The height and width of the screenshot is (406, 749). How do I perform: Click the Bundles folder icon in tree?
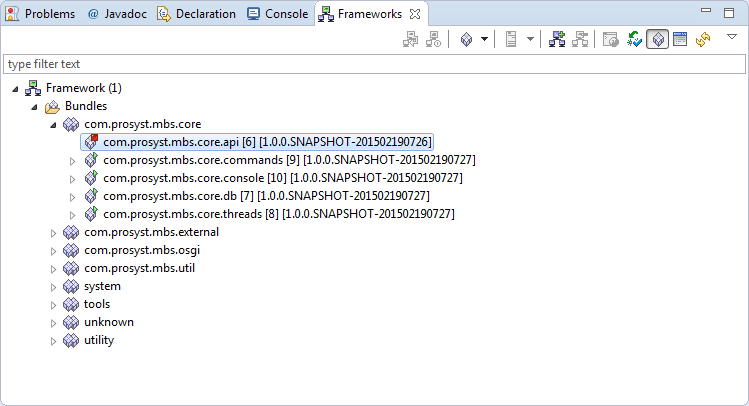coord(52,106)
